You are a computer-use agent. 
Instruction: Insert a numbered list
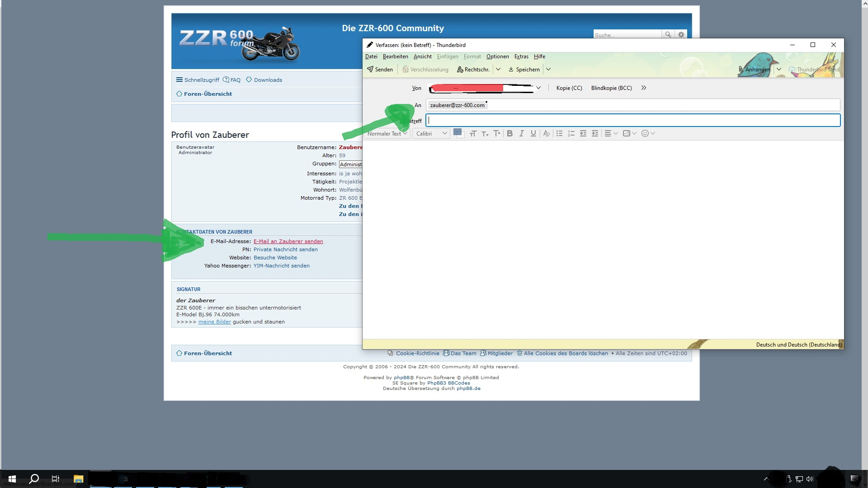click(571, 133)
